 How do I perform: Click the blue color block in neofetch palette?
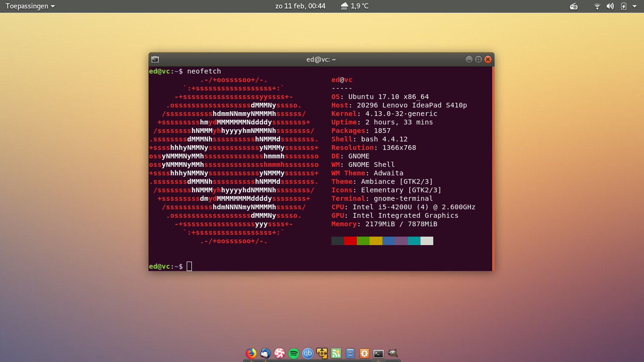point(388,241)
